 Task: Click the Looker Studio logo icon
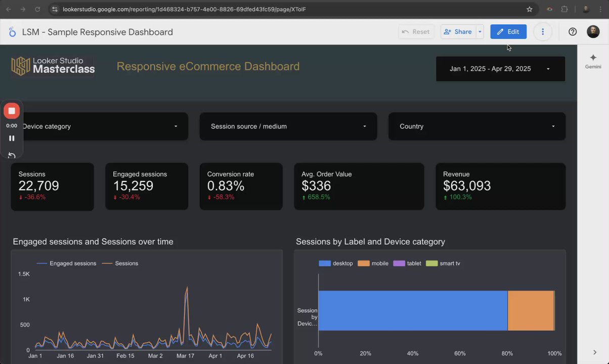coord(12,32)
